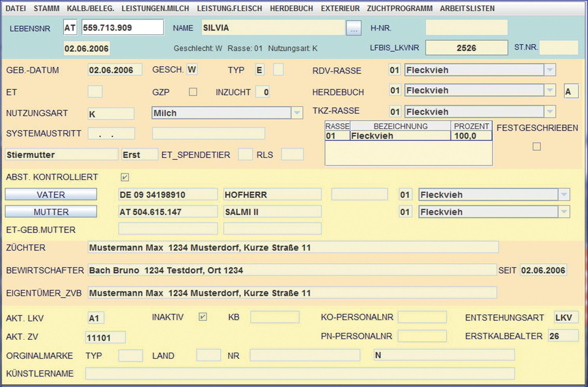
Task: Toggle the INAKTIV checkbox
Action: point(203,317)
